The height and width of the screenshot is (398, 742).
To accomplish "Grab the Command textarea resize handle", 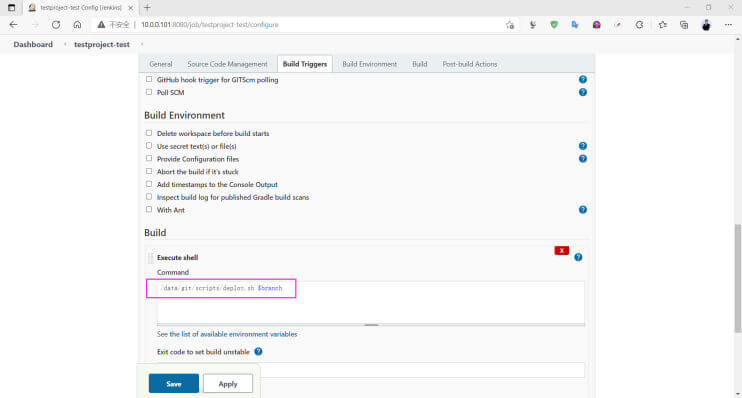I will [371, 325].
